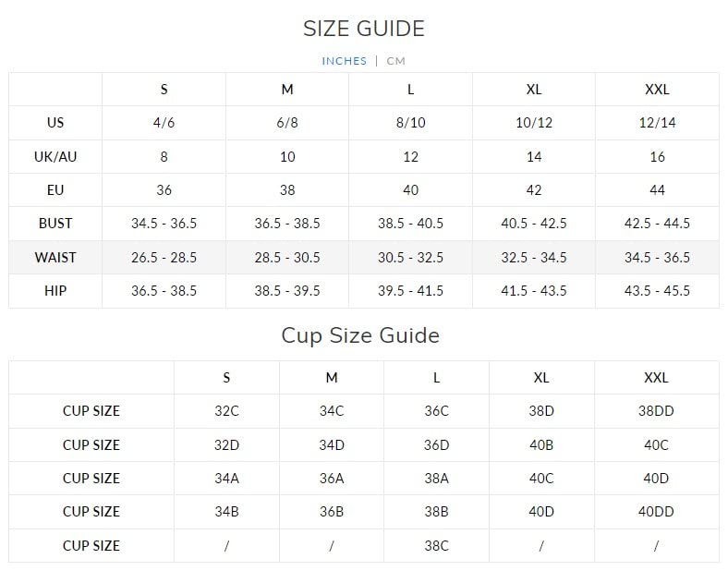Select the US row label
The image size is (728, 583).
click(x=55, y=123)
